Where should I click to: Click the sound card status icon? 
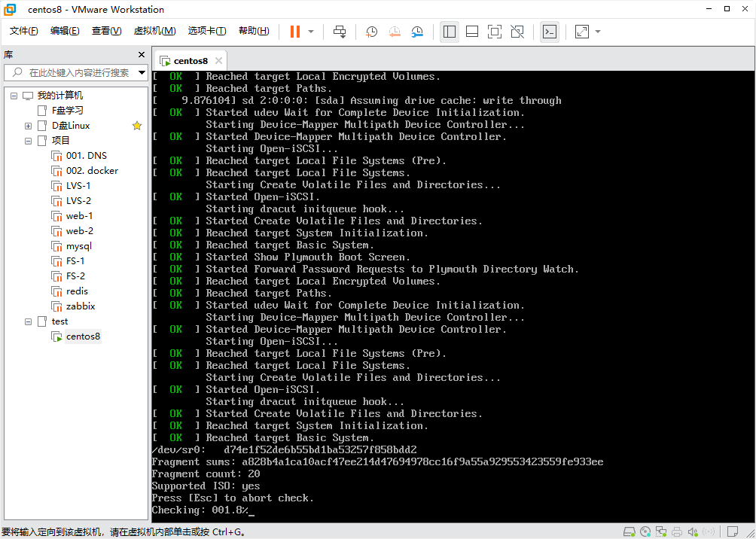(693, 531)
